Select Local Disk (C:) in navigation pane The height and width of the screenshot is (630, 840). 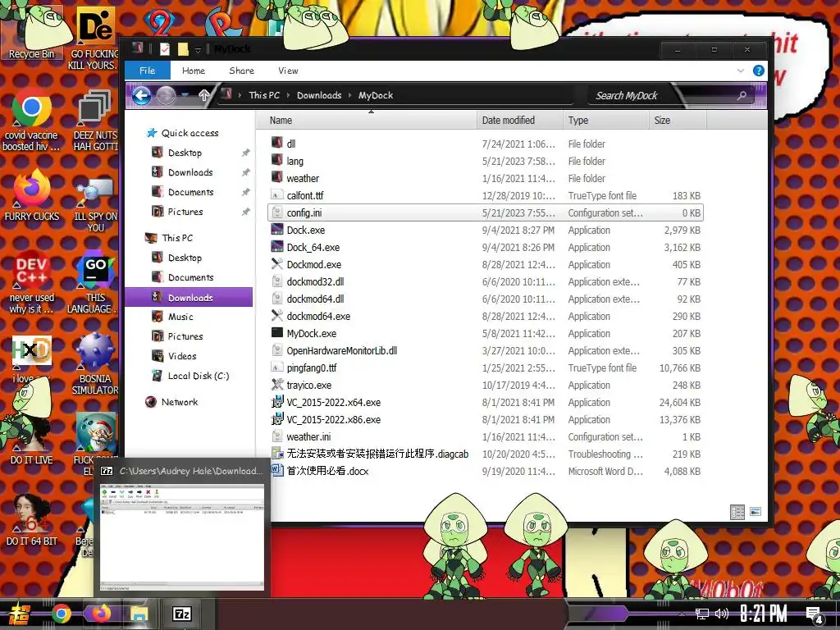[199, 376]
